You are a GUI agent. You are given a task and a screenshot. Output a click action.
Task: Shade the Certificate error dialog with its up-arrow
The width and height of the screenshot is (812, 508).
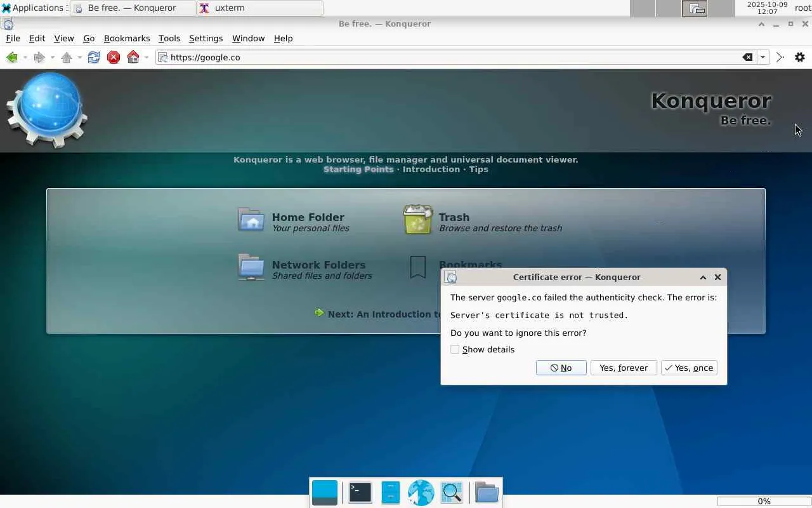pyautogui.click(x=703, y=277)
